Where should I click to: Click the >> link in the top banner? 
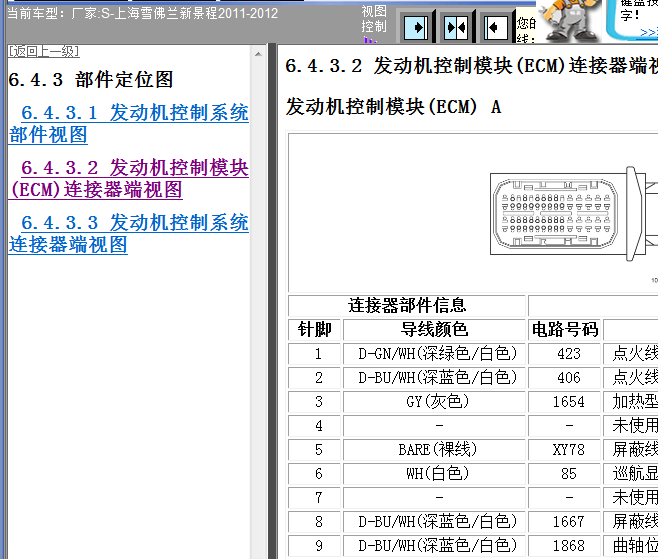click(648, 32)
